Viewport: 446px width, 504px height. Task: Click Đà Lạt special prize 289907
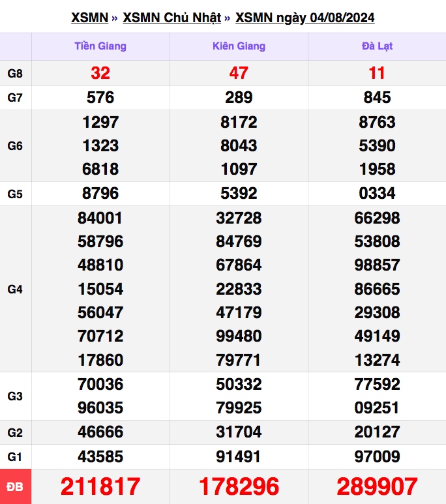pos(377,486)
